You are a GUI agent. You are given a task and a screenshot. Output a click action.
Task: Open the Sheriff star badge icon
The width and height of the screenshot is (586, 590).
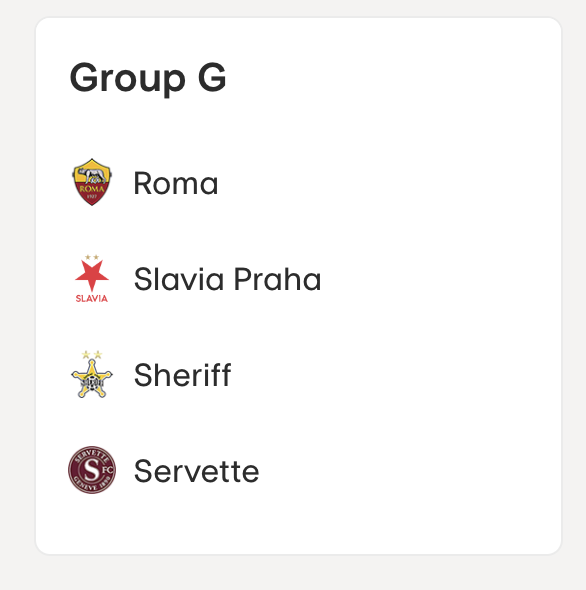92,375
